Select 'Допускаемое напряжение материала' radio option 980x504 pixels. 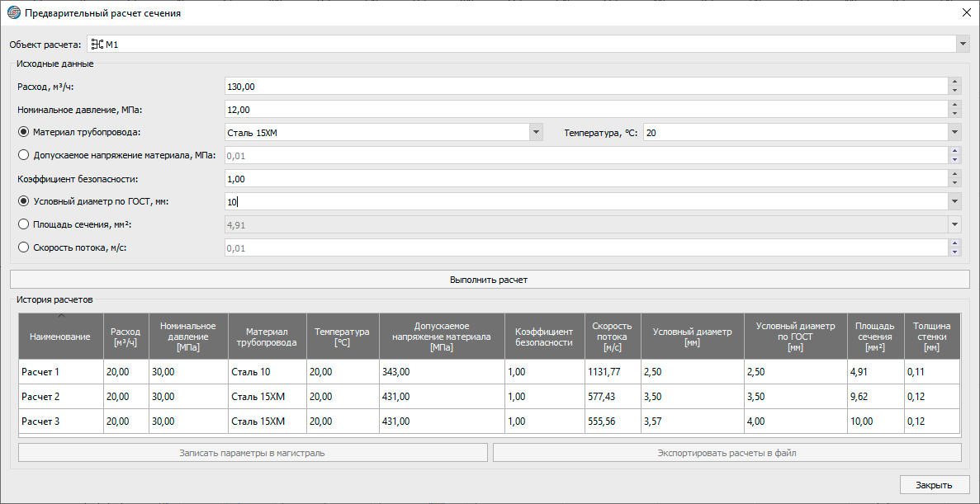(23, 155)
